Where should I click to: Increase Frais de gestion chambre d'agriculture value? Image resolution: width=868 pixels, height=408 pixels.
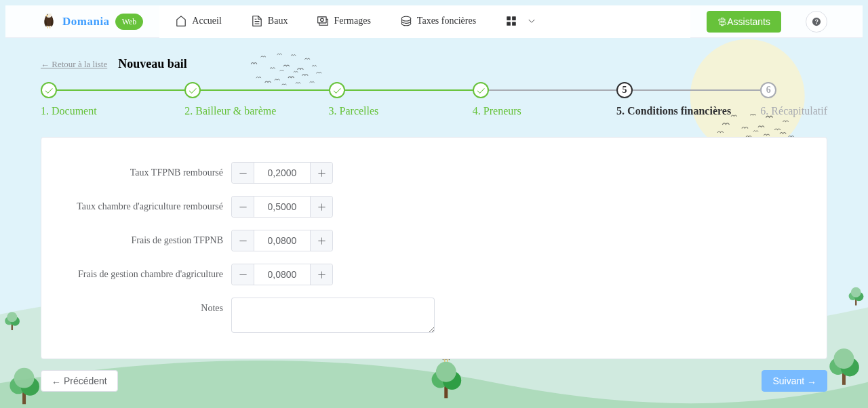321,274
